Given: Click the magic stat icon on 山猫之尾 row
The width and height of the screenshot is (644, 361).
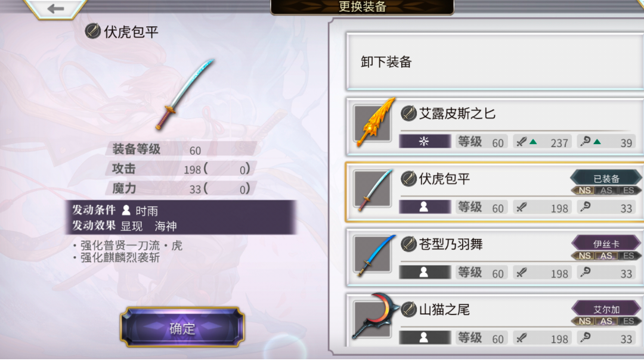Looking at the screenshot, I should (586, 338).
